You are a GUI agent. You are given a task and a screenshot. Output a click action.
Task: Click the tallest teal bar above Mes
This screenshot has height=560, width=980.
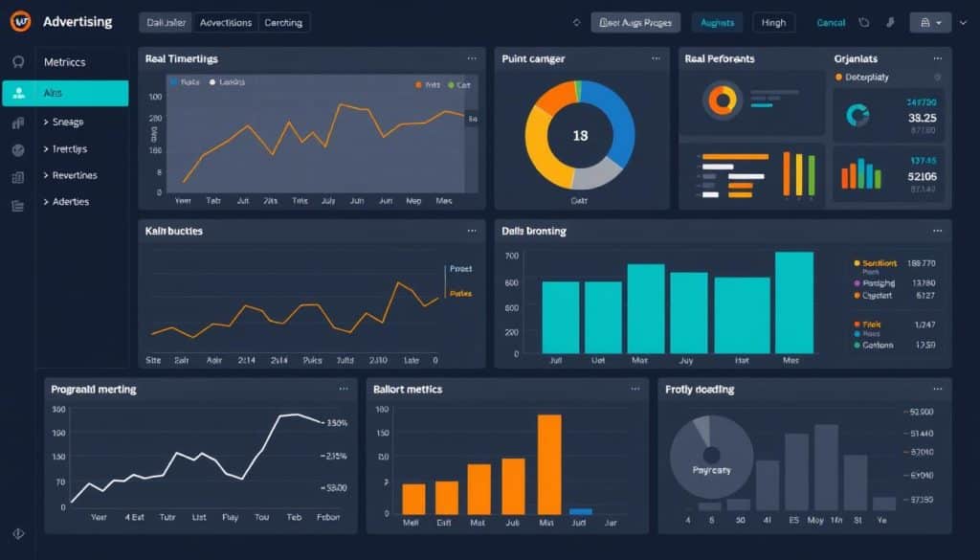(x=794, y=302)
